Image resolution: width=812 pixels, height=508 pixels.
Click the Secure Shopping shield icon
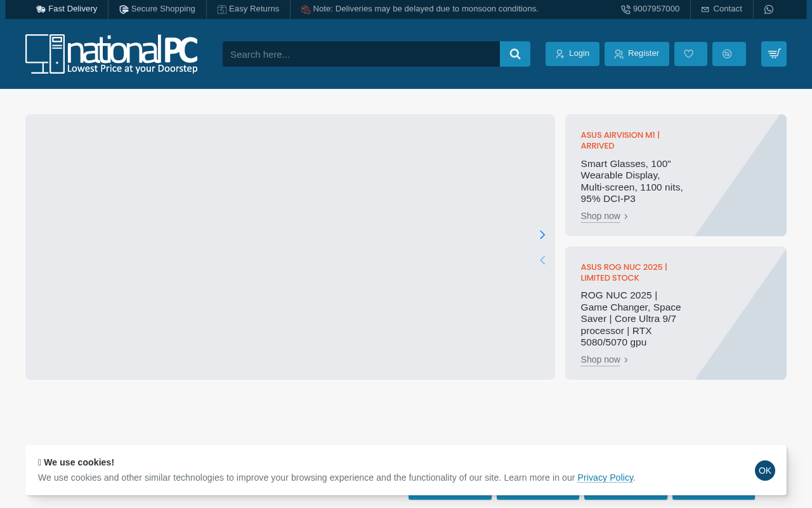point(124,10)
